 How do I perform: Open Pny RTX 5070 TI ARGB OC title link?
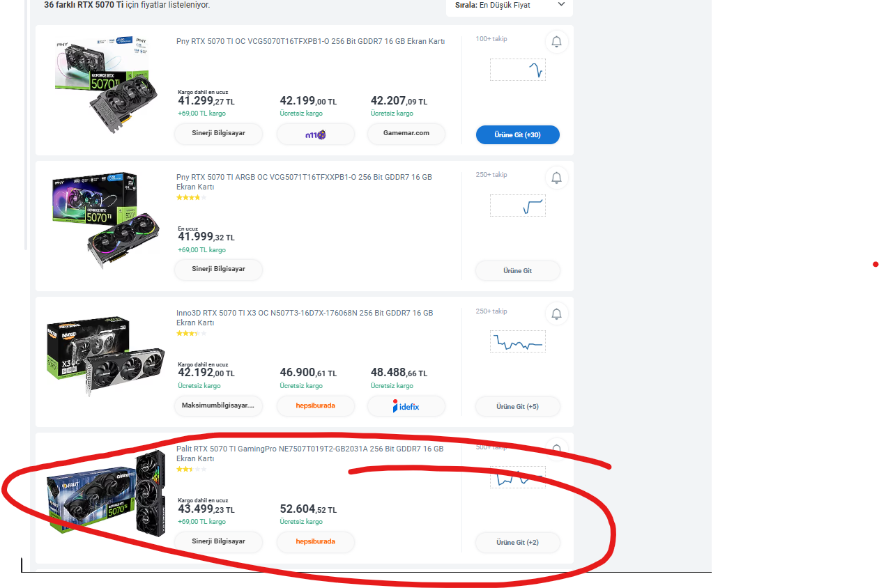point(305,182)
